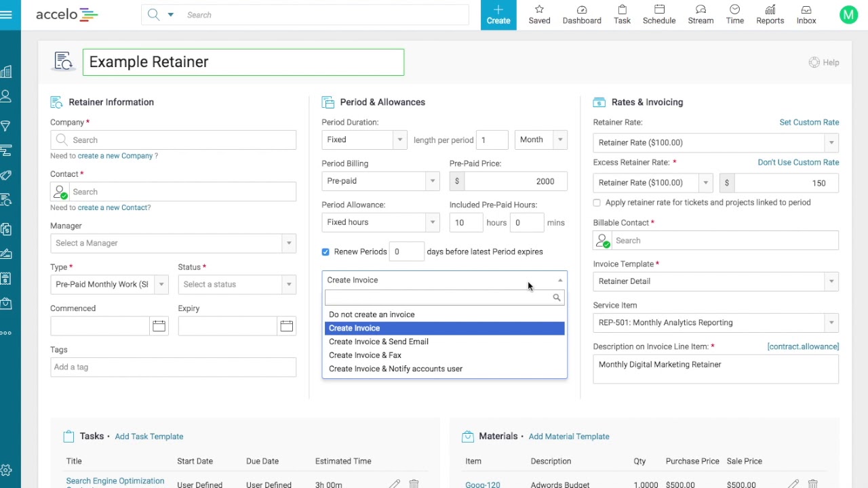The image size is (868, 488).
Task: Edit the Search Engine Optimization task pencil
Action: [x=394, y=484]
